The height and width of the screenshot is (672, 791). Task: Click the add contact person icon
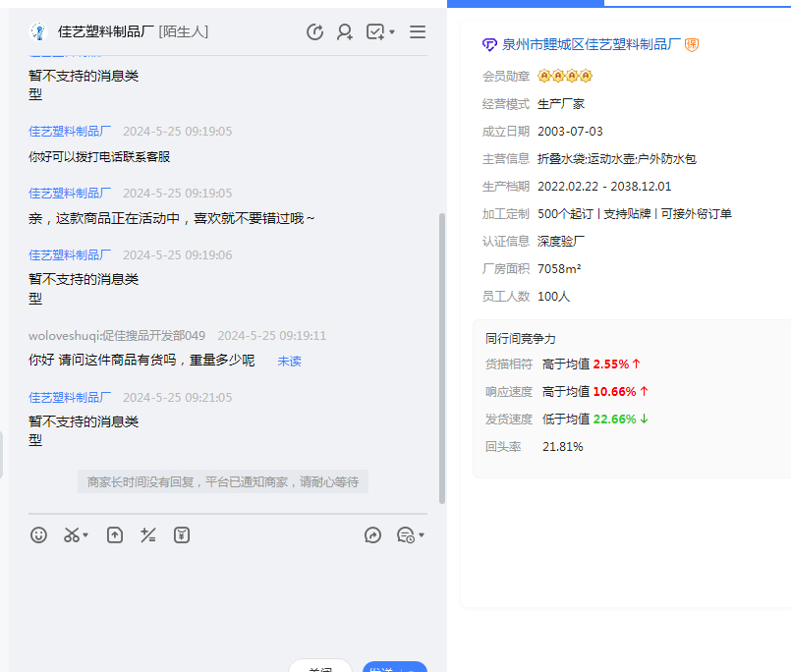(x=344, y=32)
